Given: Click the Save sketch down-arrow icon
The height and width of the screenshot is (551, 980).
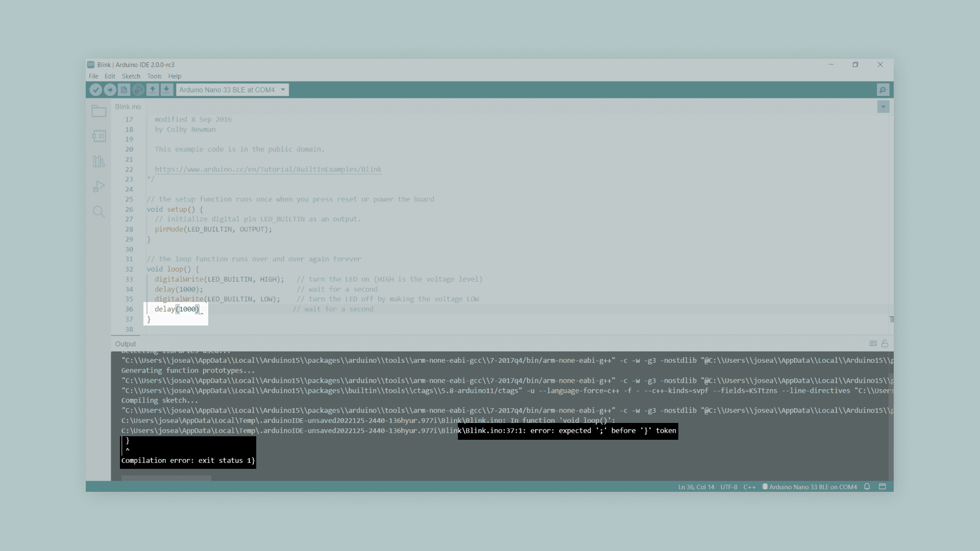Looking at the screenshot, I should (166, 90).
